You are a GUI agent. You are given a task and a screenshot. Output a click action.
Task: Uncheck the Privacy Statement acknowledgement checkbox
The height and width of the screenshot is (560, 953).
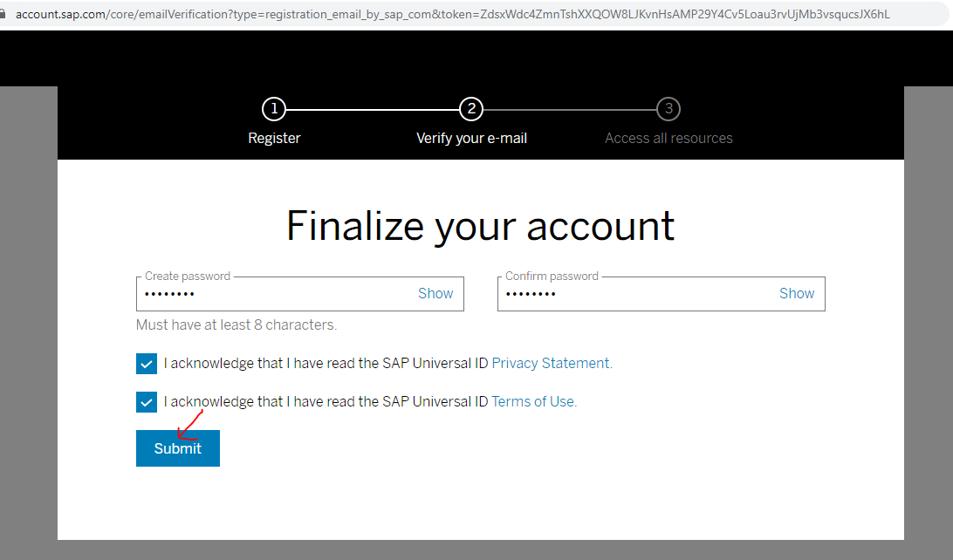pos(147,364)
